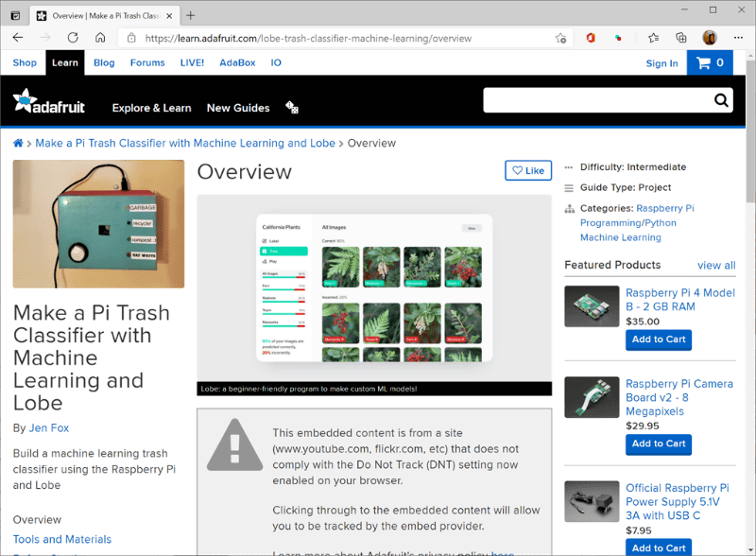Viewport: 756px width, 556px height.
Task: Open the tab actions menu icon
Action: pos(15,15)
